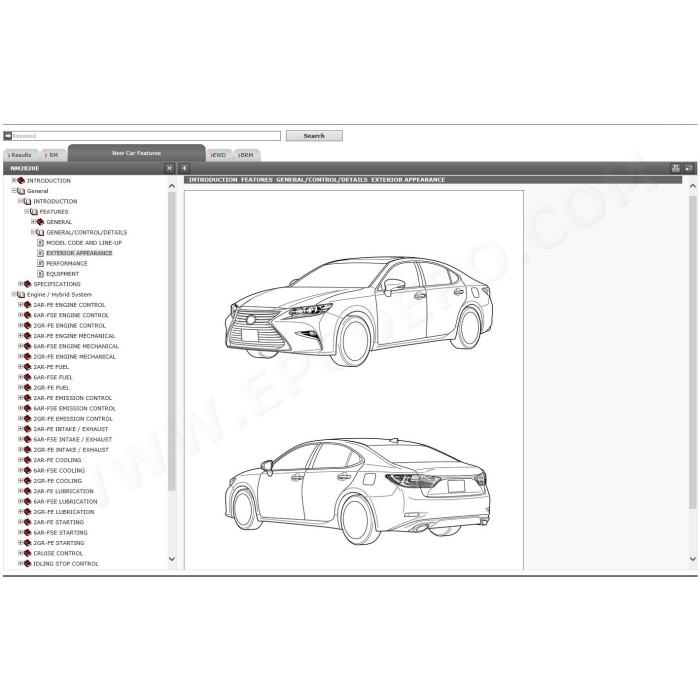Click book icon next to 2AR-FE ENGINE MECHANICAL

click(x=27, y=336)
